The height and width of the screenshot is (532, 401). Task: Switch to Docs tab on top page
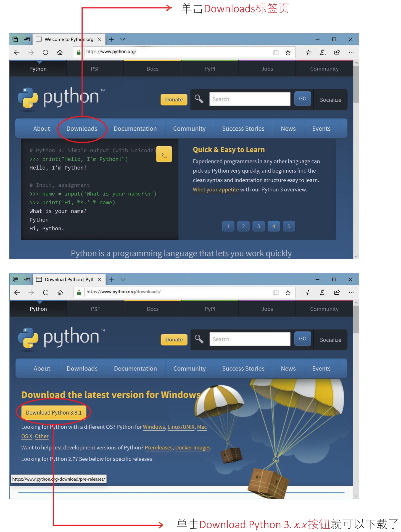coord(152,69)
